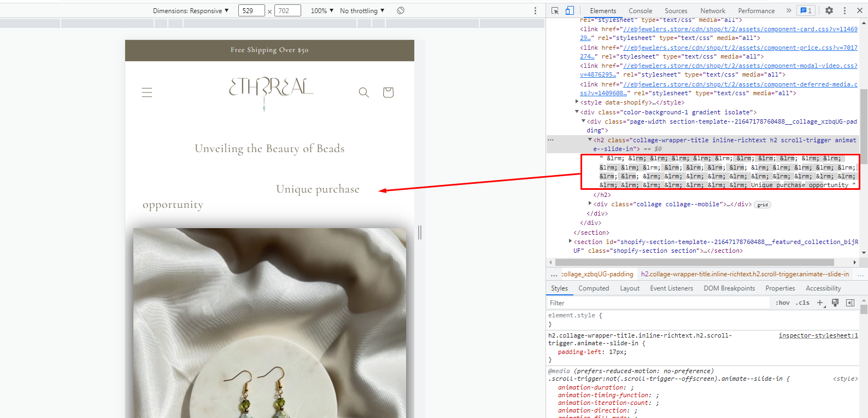Open the site hamburger menu icon
Screen dimensions: 868x418
[x=146, y=92]
